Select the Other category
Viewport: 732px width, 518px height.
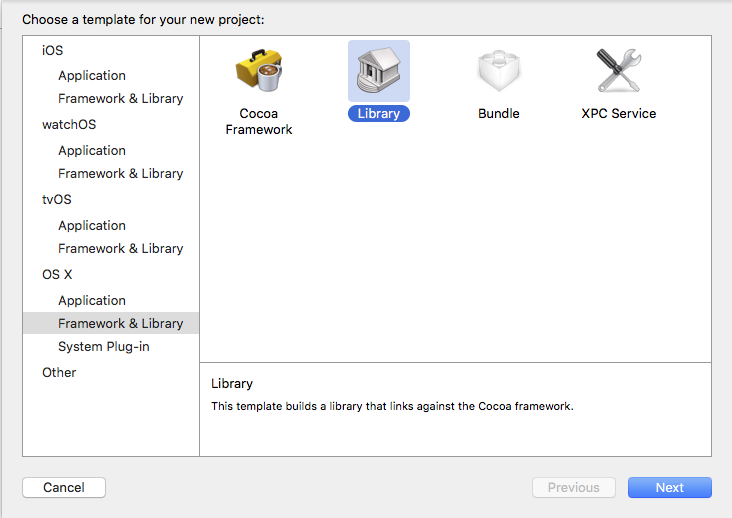(x=59, y=372)
